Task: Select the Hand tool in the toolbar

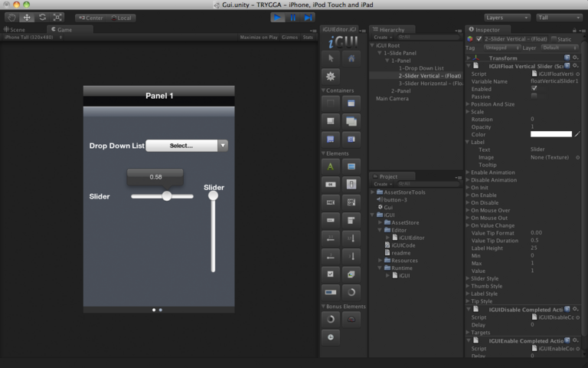Action: click(12, 17)
